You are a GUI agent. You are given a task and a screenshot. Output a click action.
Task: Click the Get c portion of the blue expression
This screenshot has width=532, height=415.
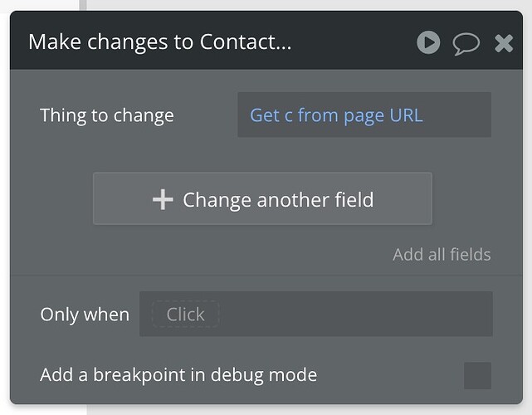click(271, 115)
